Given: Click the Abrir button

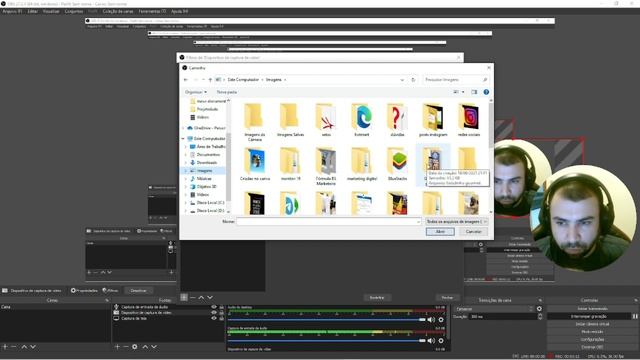Looking at the screenshot, I should point(440,231).
